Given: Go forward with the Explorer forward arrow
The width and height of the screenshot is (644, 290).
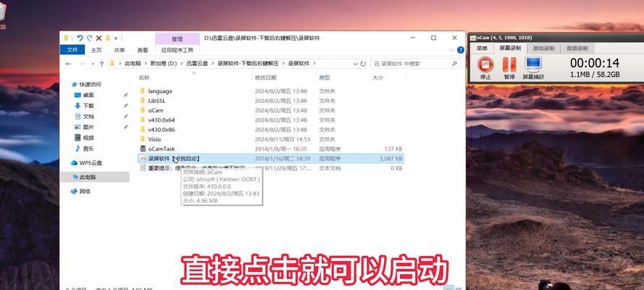Looking at the screenshot, I should [x=82, y=64].
